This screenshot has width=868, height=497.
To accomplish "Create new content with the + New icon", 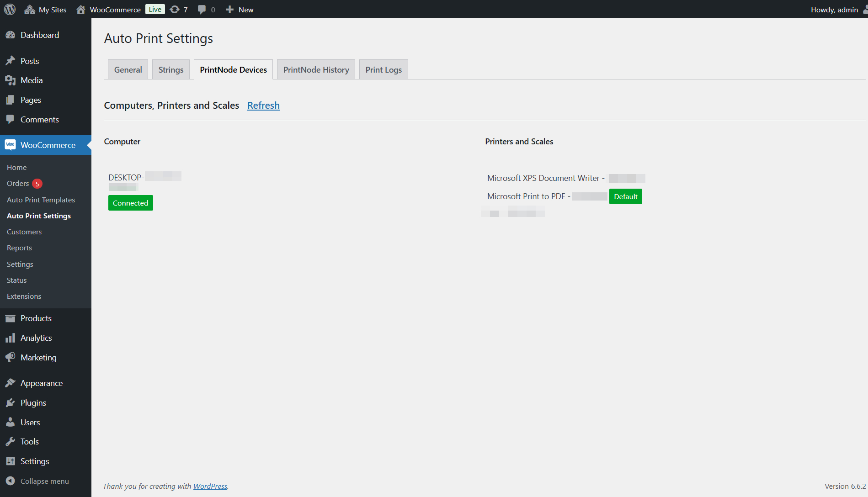I will (239, 9).
